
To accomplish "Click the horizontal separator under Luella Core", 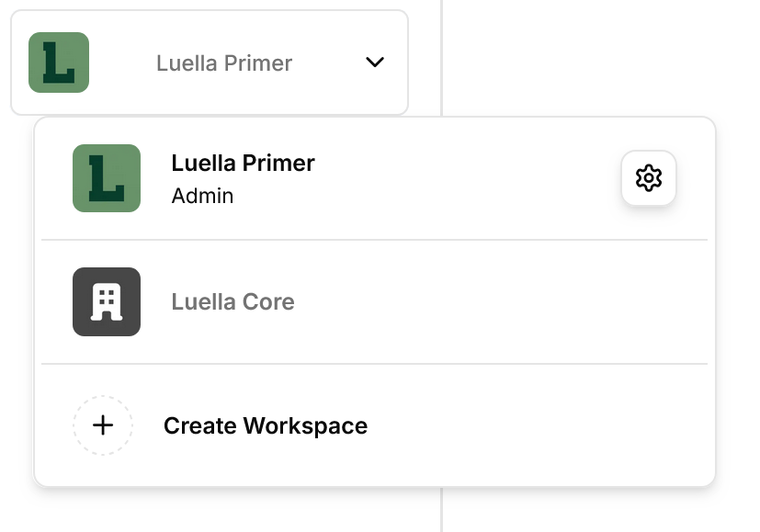I will (374, 363).
